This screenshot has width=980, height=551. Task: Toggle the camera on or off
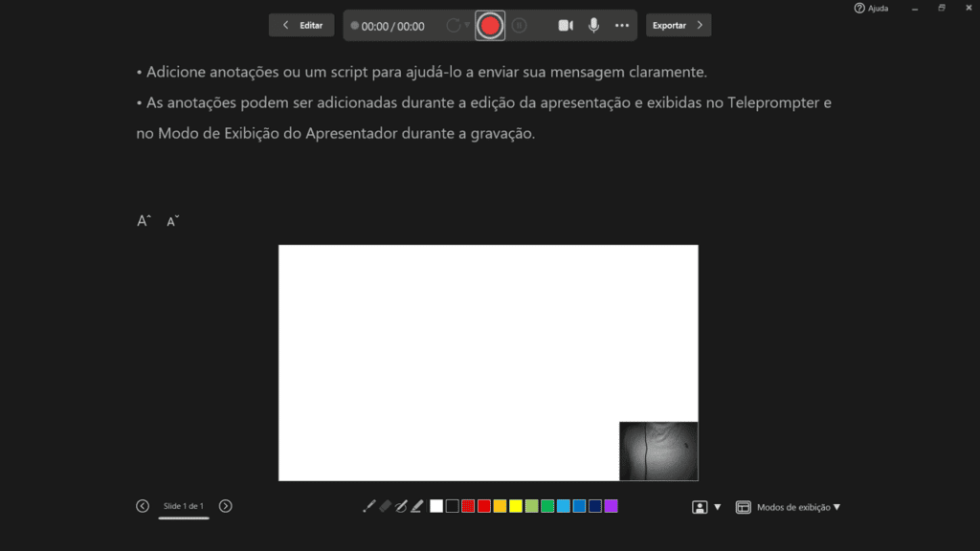(566, 26)
